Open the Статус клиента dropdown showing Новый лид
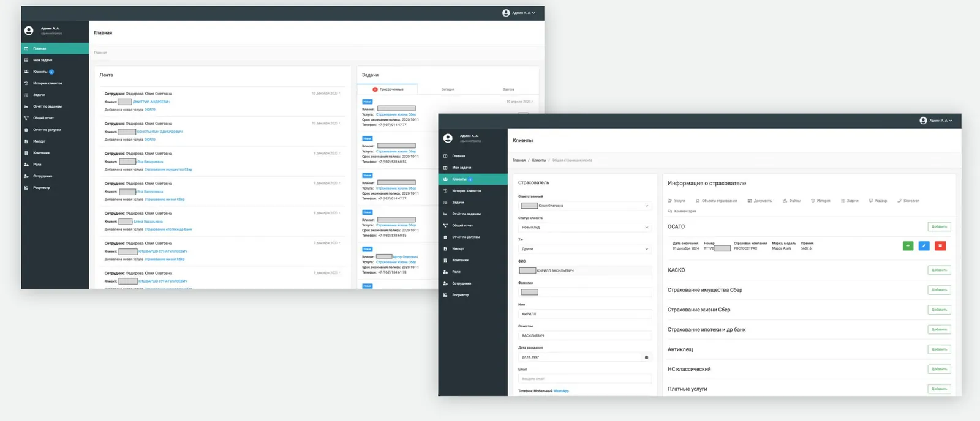Viewport: 980px width, 421px height. click(x=585, y=227)
